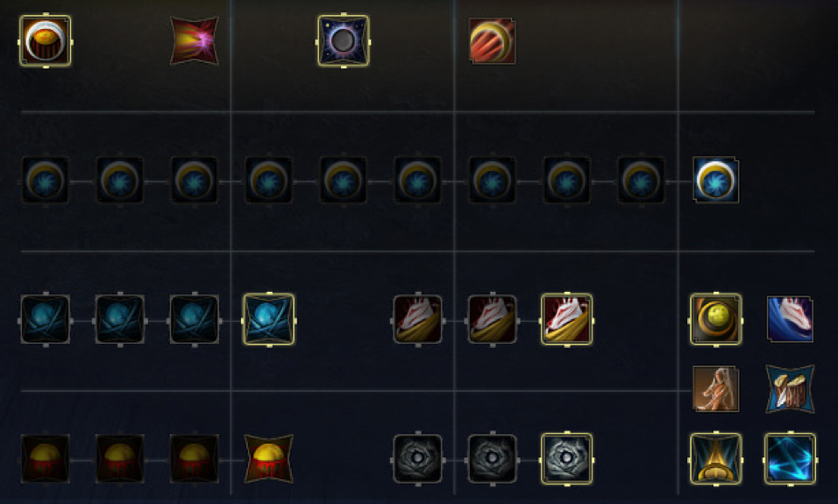The height and width of the screenshot is (504, 838).
Task: Click the red claw slash crescent icon
Action: 493,41
